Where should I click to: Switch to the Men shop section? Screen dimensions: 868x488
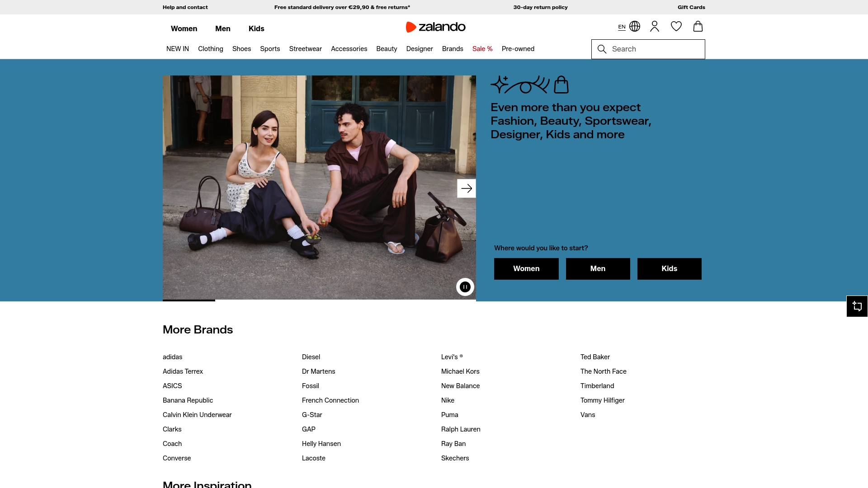[x=222, y=28]
